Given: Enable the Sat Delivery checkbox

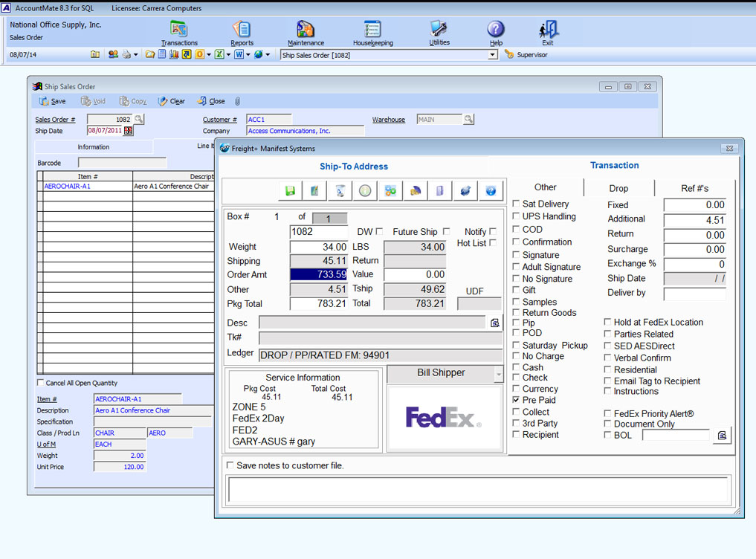Looking at the screenshot, I should [516, 204].
